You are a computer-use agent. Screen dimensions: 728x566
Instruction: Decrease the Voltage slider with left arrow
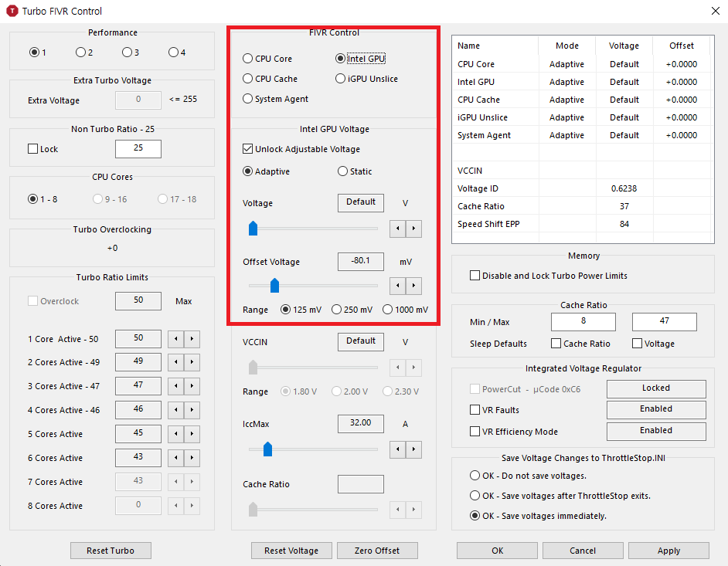click(x=397, y=229)
